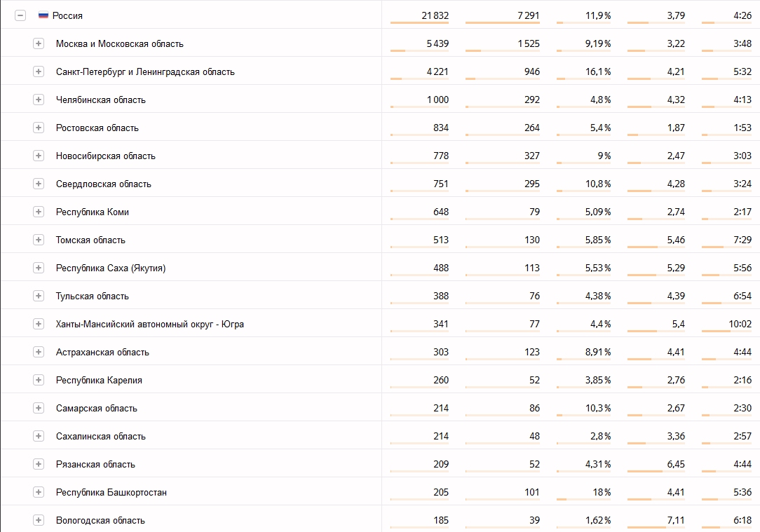Open the Свердловская область subtree
The width and height of the screenshot is (760, 532).
coord(39,184)
